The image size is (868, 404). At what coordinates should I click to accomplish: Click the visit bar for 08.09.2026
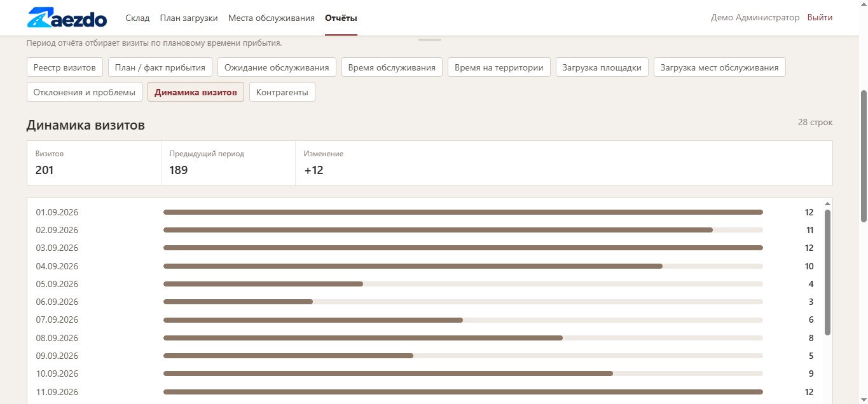363,338
